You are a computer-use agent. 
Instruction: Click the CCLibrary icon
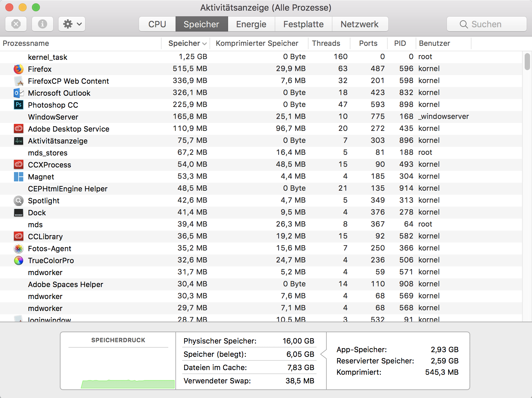19,236
